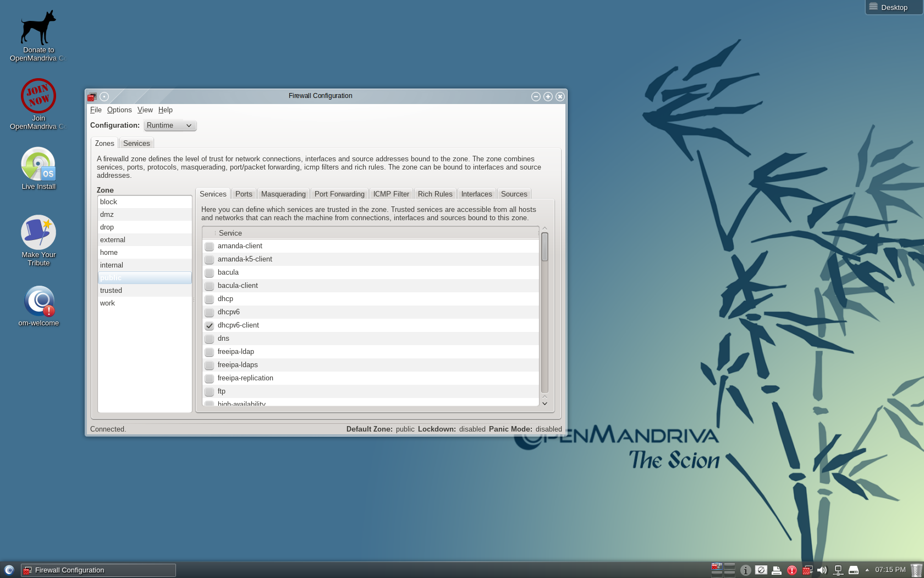Open the Masquerading tab
Screen dimensions: 924x578
[x=283, y=194]
